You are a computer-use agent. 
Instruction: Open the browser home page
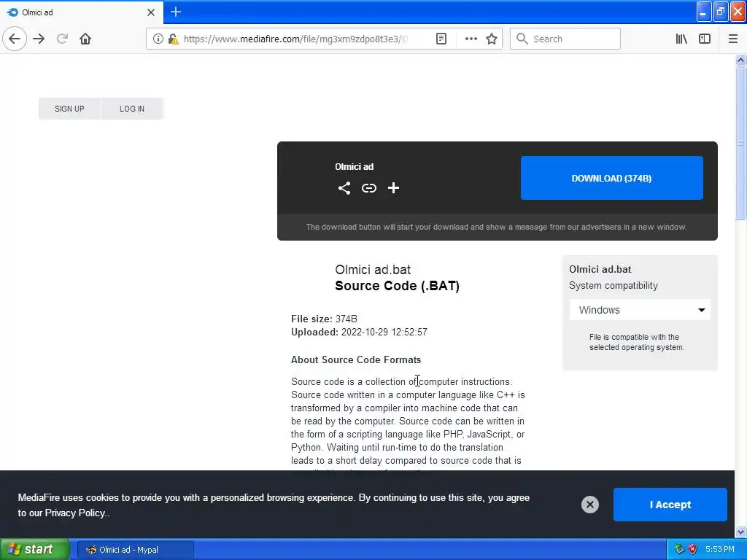tap(85, 39)
